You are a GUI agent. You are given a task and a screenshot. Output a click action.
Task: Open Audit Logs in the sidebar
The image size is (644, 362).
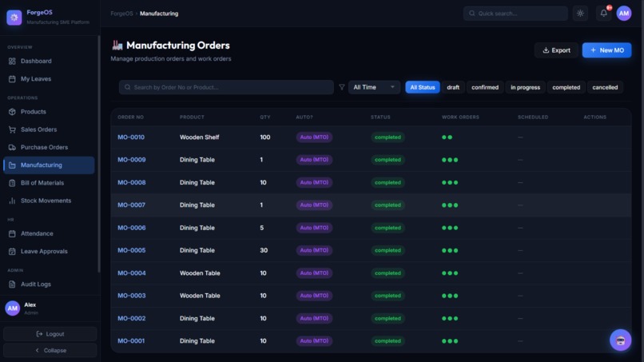click(49, 284)
